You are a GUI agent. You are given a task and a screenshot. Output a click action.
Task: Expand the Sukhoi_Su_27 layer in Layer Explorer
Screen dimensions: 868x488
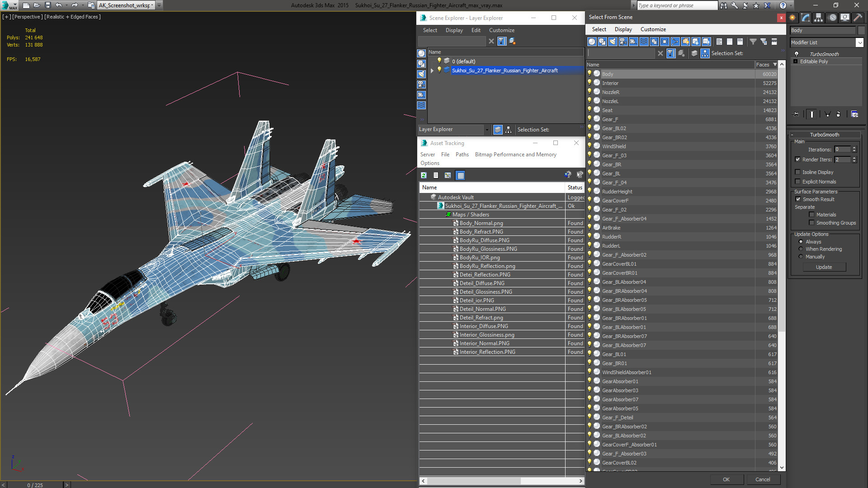[432, 70]
